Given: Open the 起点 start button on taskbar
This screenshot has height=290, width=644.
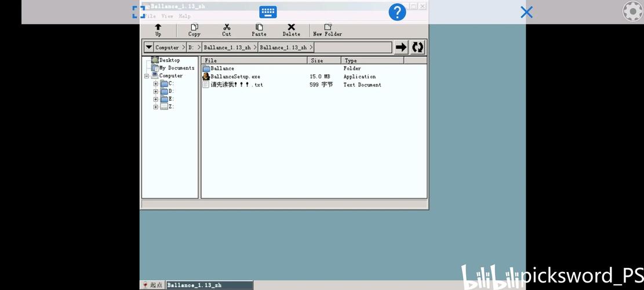Looking at the screenshot, I should click(153, 285).
